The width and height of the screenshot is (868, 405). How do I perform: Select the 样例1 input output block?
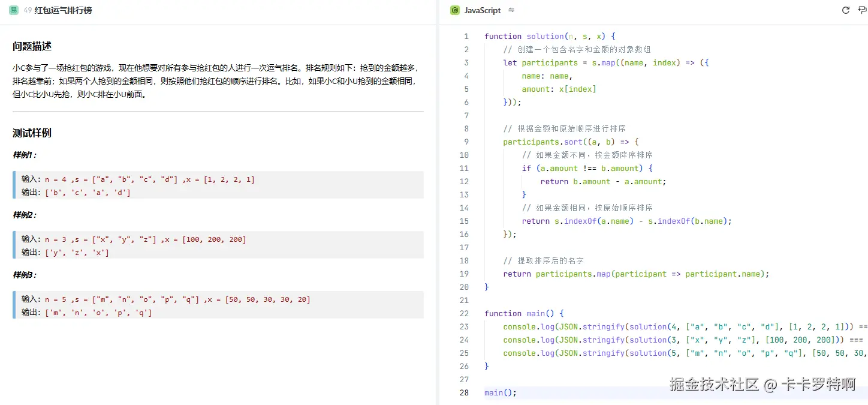click(x=218, y=185)
